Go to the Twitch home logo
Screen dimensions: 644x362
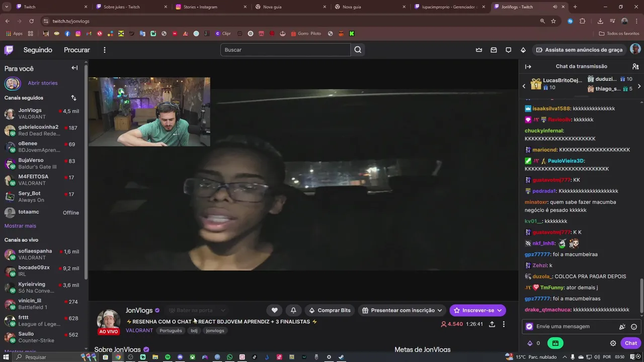9,50
